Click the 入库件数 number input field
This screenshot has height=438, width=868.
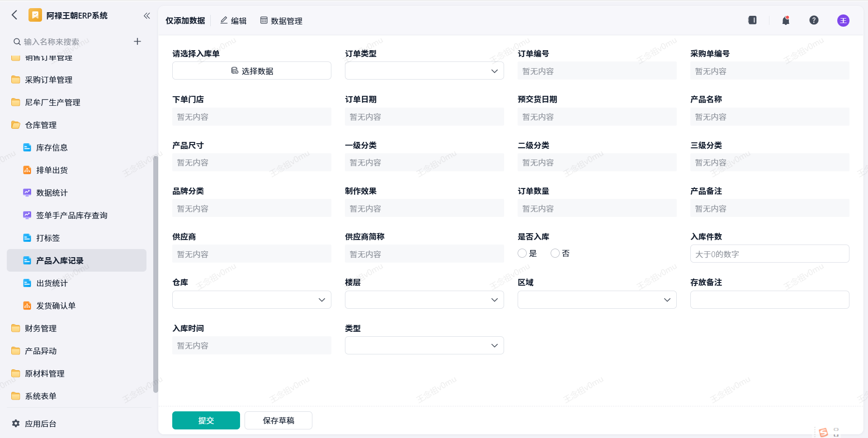(769, 254)
